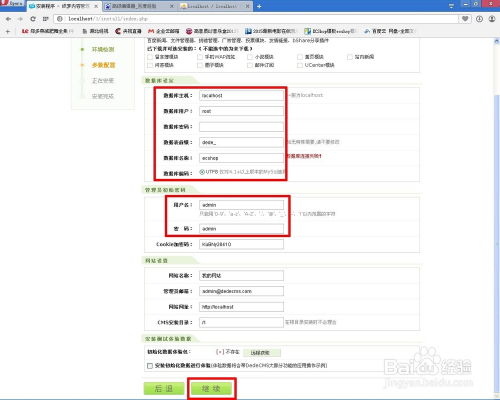Enable the UCenter module checkbox
Screen dimensions: 500x400
coord(300,65)
